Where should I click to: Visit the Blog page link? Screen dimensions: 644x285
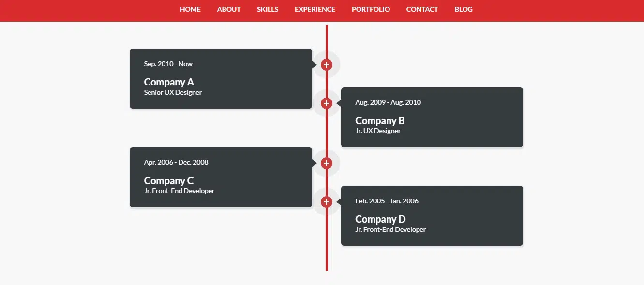click(464, 9)
